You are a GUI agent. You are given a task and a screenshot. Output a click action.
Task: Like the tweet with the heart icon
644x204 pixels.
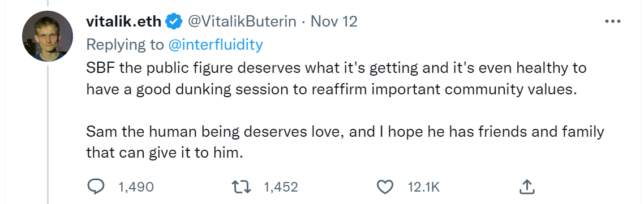click(x=385, y=186)
